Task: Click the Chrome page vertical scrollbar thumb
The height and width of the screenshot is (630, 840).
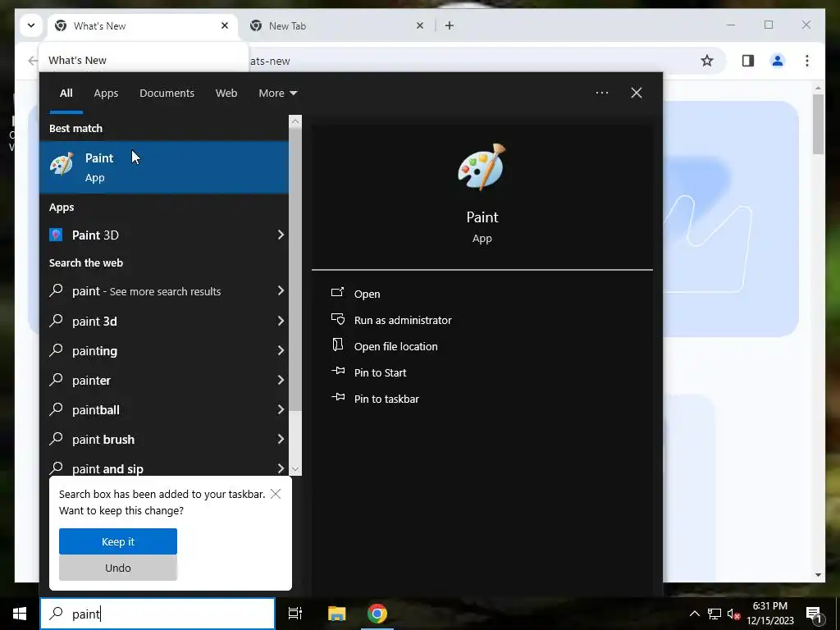Action: (818, 124)
